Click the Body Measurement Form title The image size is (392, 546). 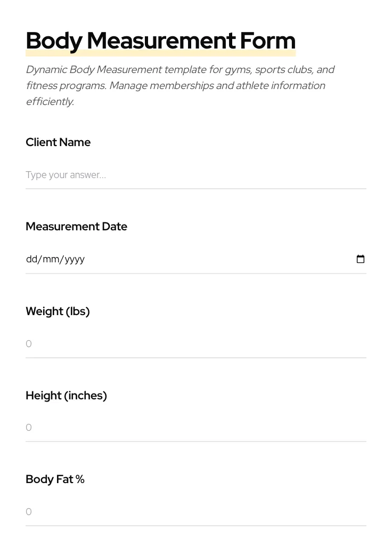point(160,40)
